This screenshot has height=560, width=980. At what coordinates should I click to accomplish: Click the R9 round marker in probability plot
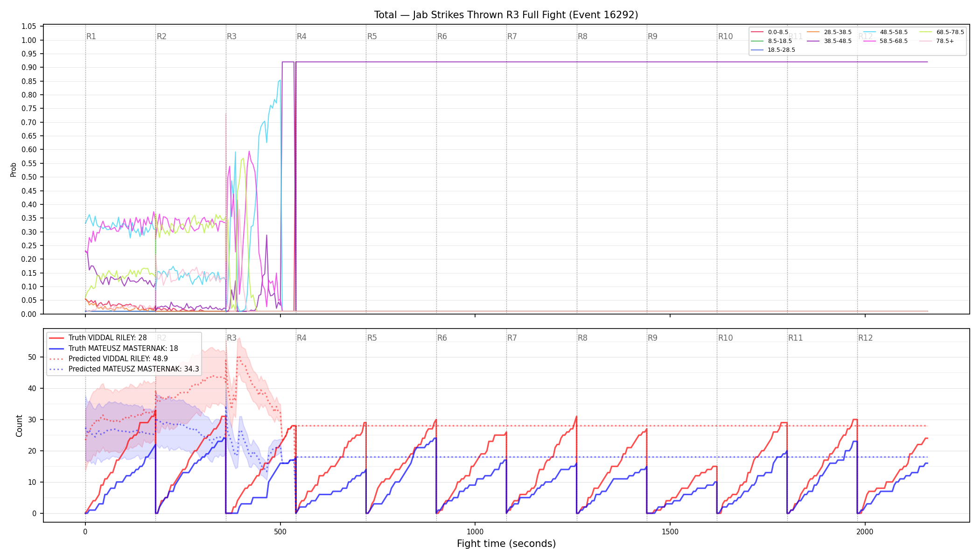(652, 36)
